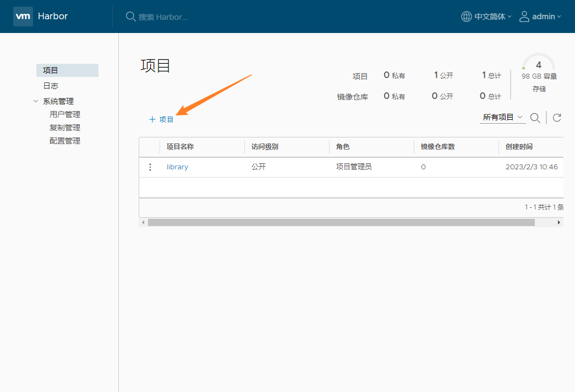Click the VMware Harbor logo icon

(23, 16)
